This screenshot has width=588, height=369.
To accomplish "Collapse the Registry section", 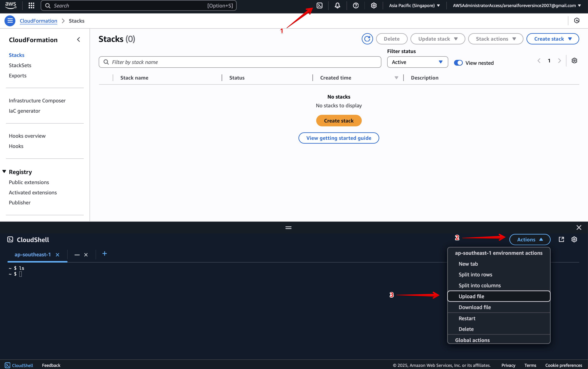I will (x=4, y=171).
